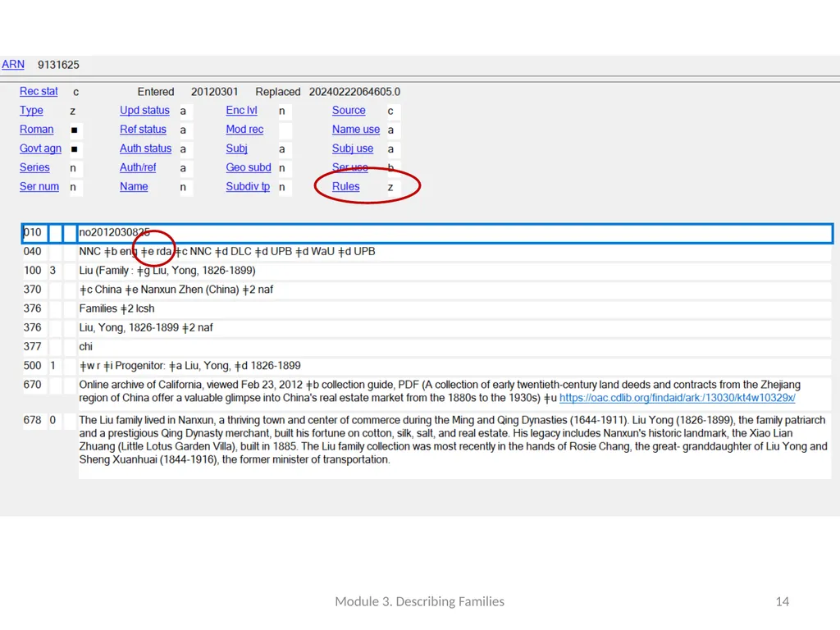This screenshot has height=630, width=840.
Task: Click the Name link below Auth/ref
Action: [134, 186]
